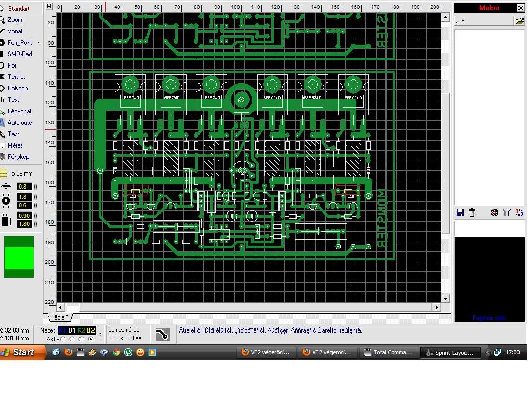Switch to the Tábla 1 board tab
The width and height of the screenshot is (532, 399).
coord(60,317)
